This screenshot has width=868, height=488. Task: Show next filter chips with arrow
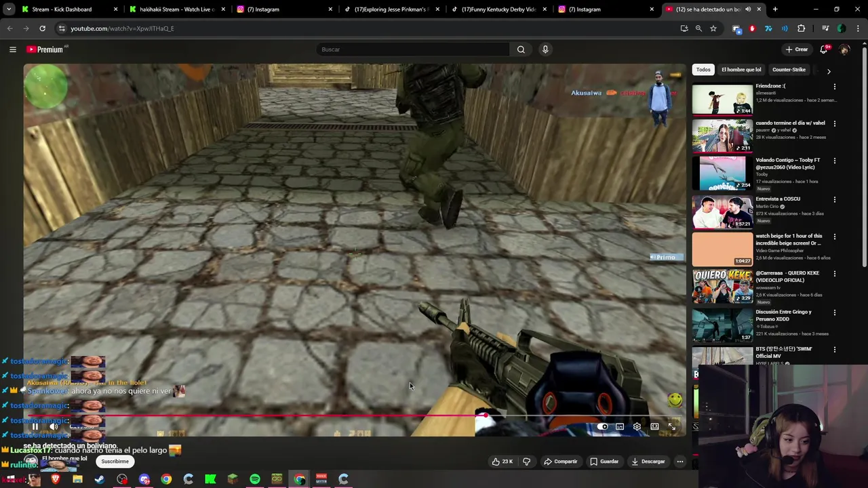[829, 70]
